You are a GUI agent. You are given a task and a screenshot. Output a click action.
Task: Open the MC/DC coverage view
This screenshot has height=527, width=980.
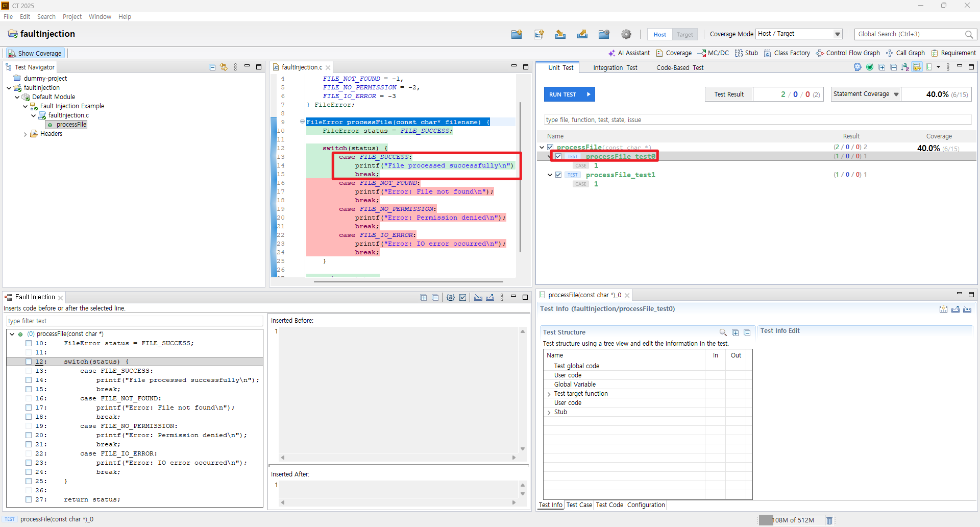713,53
